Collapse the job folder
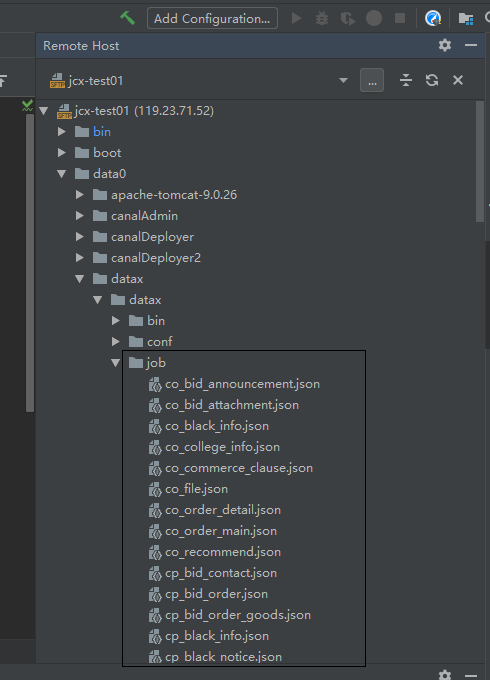This screenshot has height=680, width=490. coord(115,363)
